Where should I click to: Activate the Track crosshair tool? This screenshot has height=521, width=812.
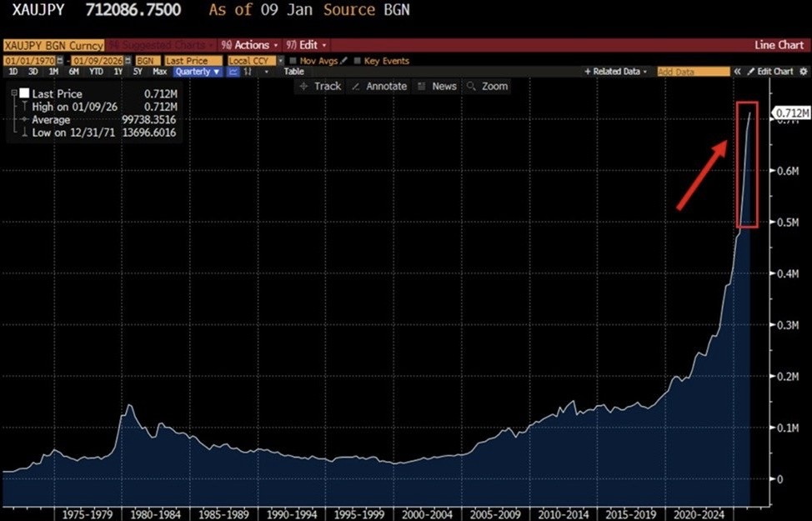click(x=320, y=86)
